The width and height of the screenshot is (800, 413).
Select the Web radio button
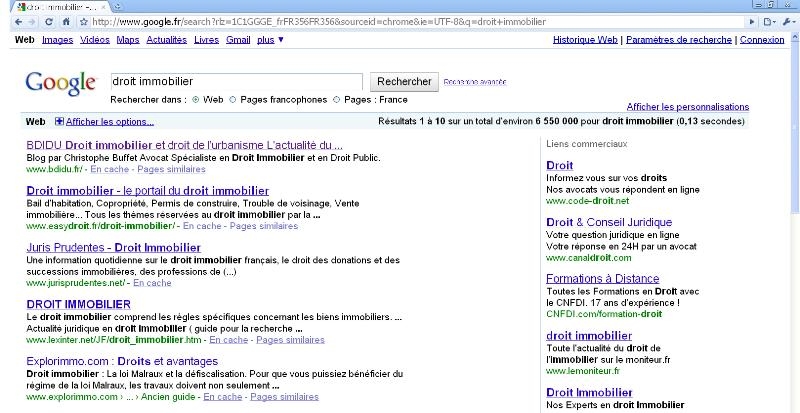coord(195,100)
